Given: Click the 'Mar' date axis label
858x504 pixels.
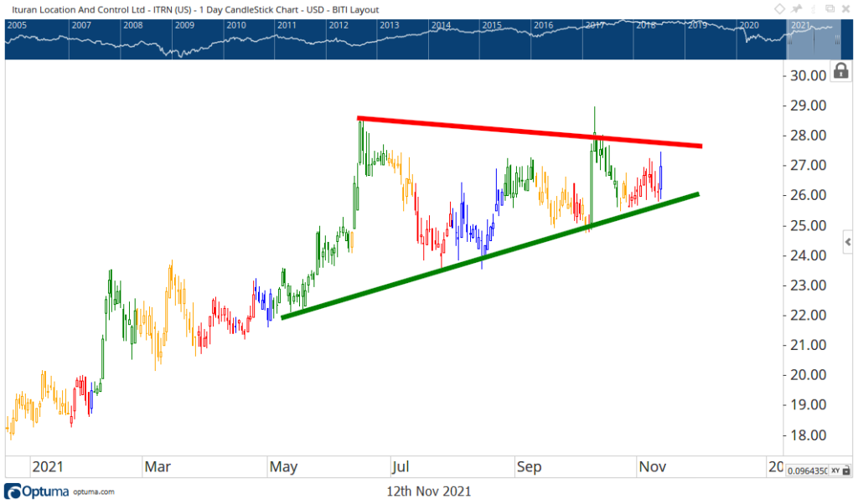Looking at the screenshot, I should click(x=158, y=467).
